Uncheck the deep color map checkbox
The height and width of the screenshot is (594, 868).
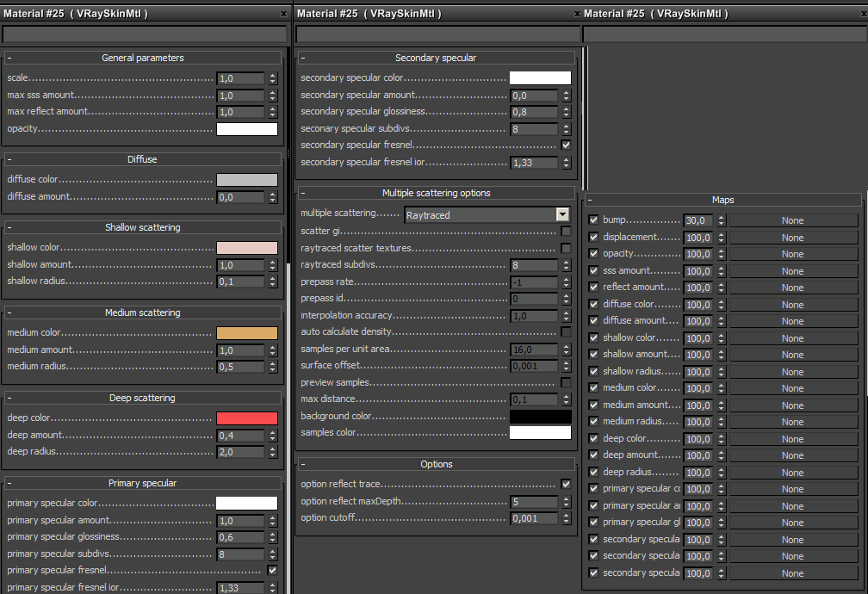(593, 438)
